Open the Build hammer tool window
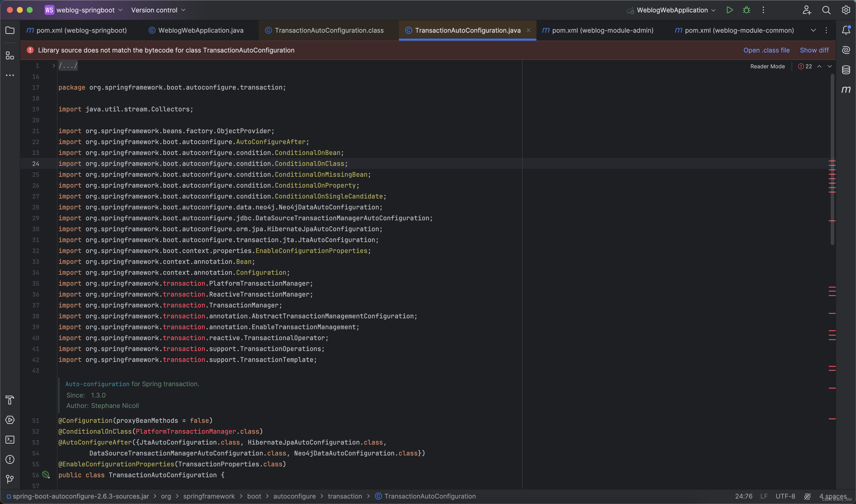The height and width of the screenshot is (504, 856). coord(10,400)
